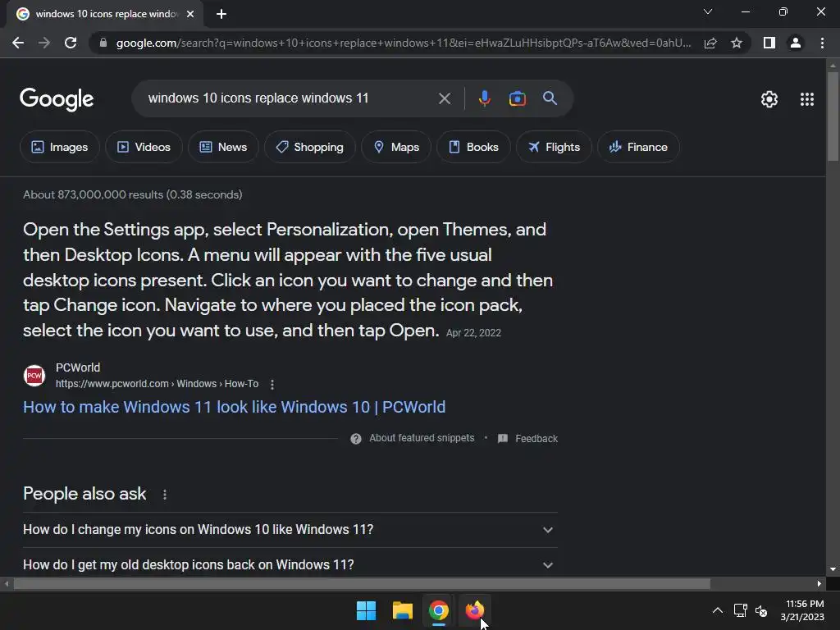The image size is (840, 630).
Task: Click the "People also ask" heading
Action: point(84,494)
